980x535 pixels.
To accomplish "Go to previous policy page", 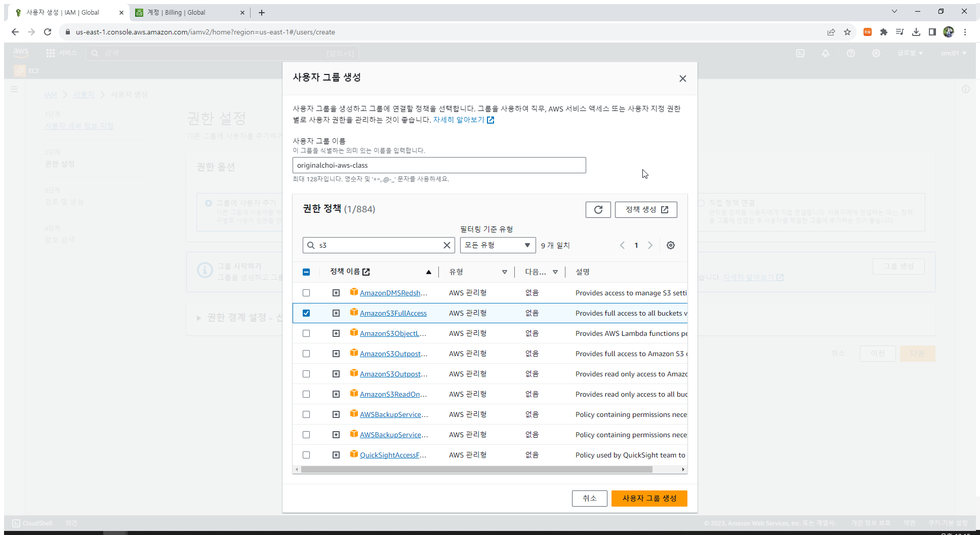I will pyautogui.click(x=622, y=245).
